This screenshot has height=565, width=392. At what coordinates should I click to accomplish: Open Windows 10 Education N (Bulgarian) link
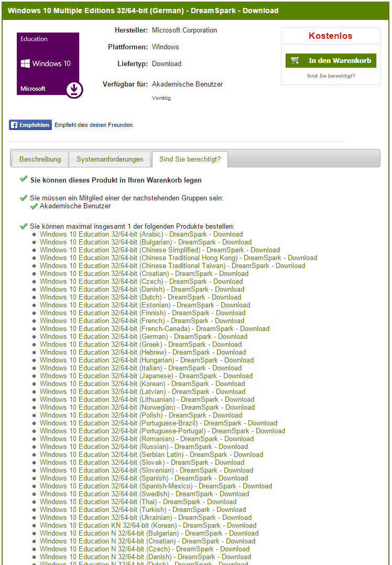[149, 534]
